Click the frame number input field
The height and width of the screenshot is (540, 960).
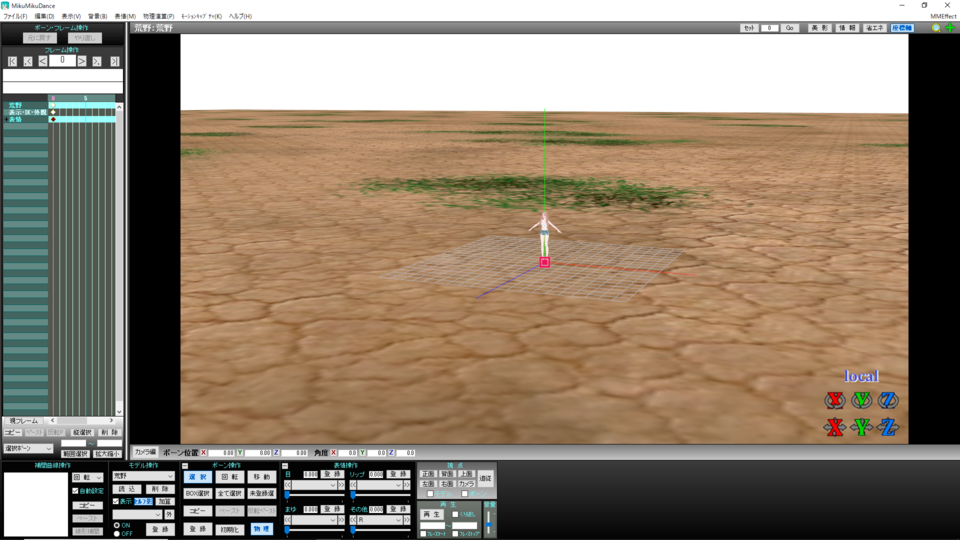click(x=62, y=61)
